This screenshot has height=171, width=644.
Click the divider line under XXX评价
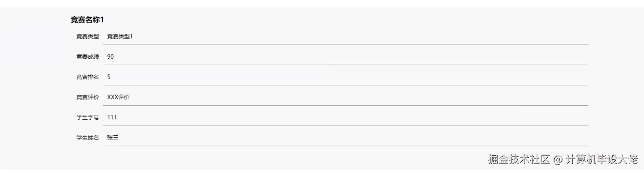click(x=345, y=105)
